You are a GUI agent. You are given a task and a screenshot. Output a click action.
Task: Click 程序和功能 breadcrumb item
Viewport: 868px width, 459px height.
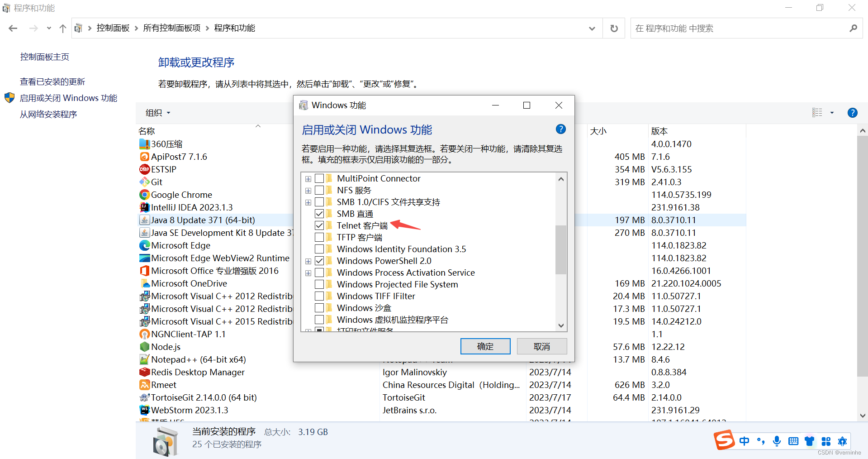coord(235,28)
